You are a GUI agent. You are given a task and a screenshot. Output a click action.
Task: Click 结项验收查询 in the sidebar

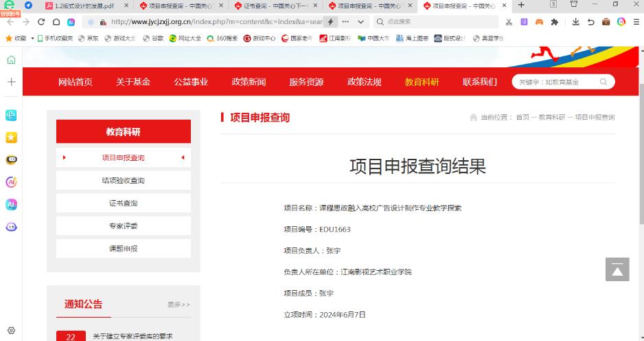coord(124,181)
